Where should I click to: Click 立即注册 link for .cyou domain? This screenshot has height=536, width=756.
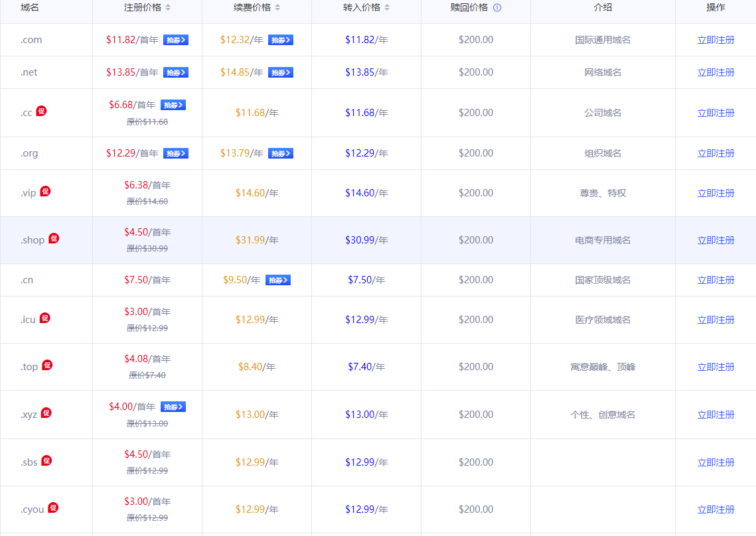click(x=716, y=509)
